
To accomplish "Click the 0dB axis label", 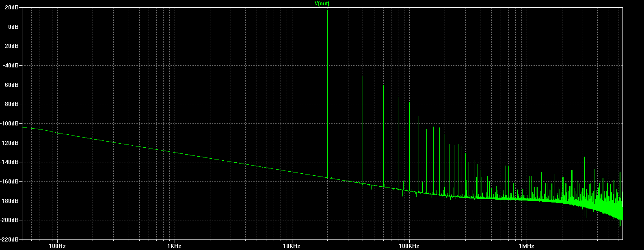I will 14,27.
